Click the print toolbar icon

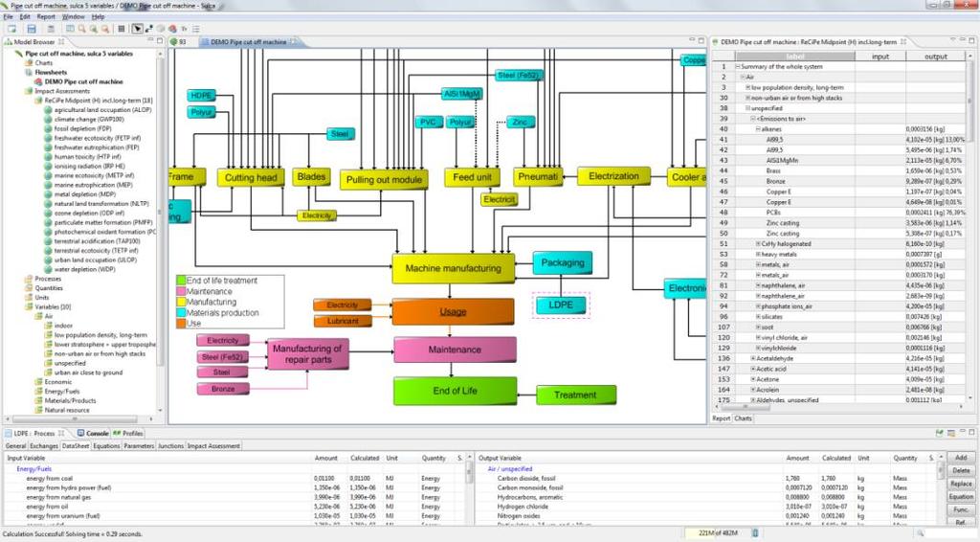click(51, 29)
